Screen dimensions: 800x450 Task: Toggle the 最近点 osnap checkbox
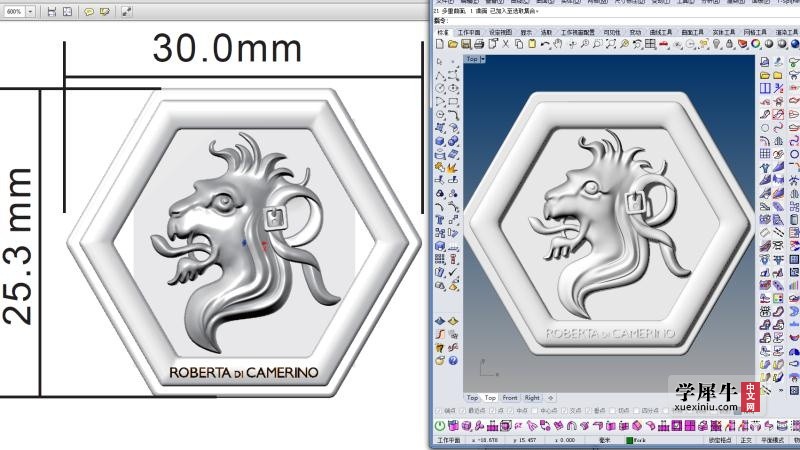[462, 411]
